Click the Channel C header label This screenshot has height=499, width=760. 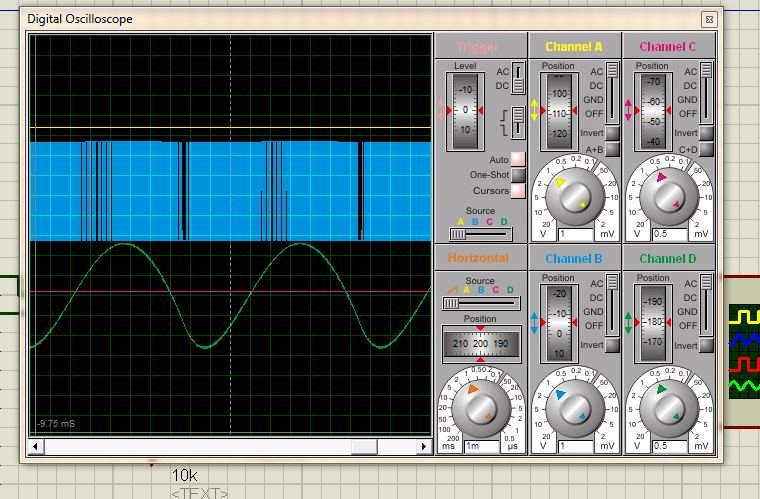click(x=667, y=47)
